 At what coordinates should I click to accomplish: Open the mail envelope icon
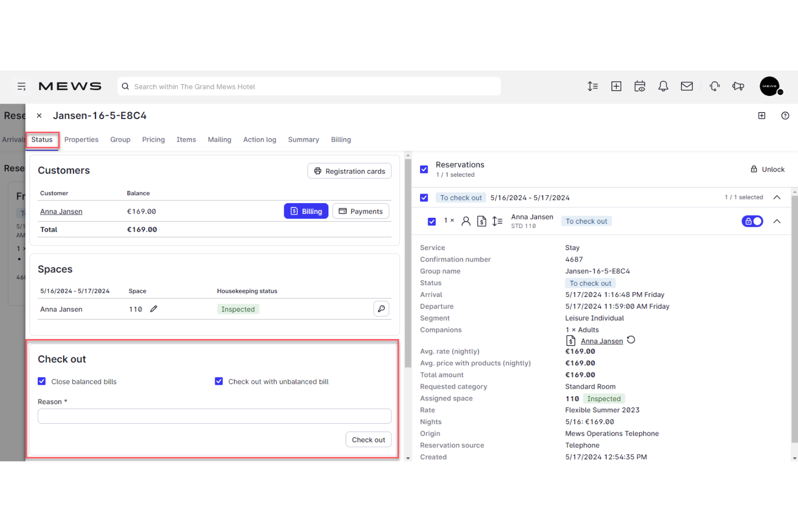click(687, 86)
